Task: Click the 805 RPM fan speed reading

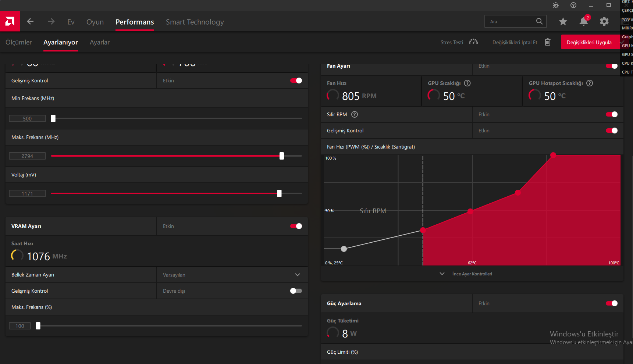Action: click(359, 96)
